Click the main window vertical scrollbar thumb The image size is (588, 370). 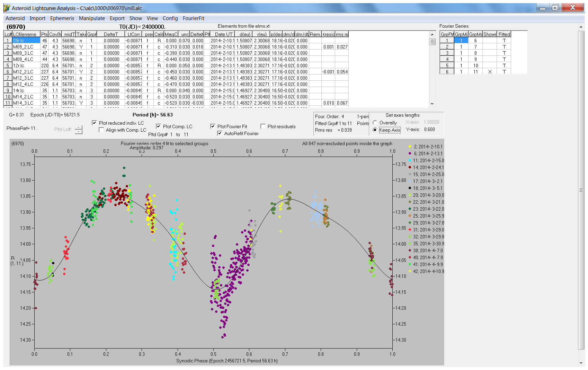[x=581, y=190]
